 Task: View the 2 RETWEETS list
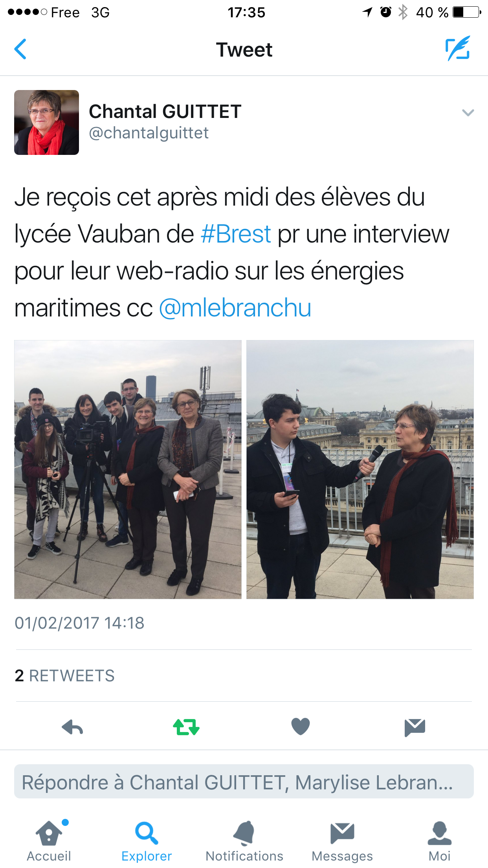pos(64,676)
